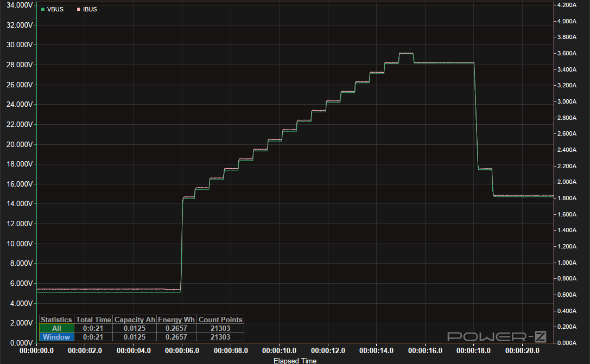Viewport: 590px width, 364px height.
Task: Click the 00:00:02.0 time axis label
Action: coord(85,351)
